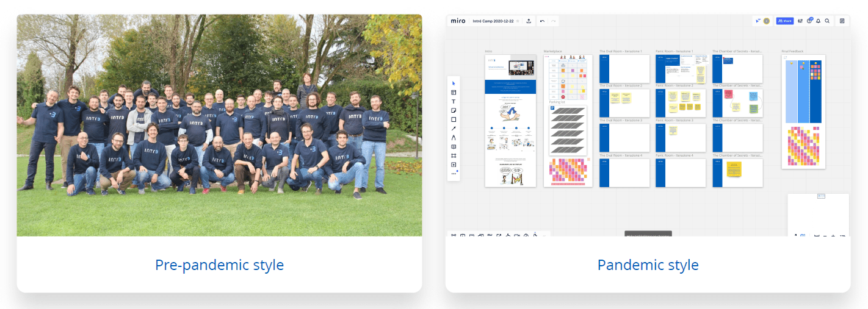
Task: Select the Parking lot frame label
Action: [557, 102]
